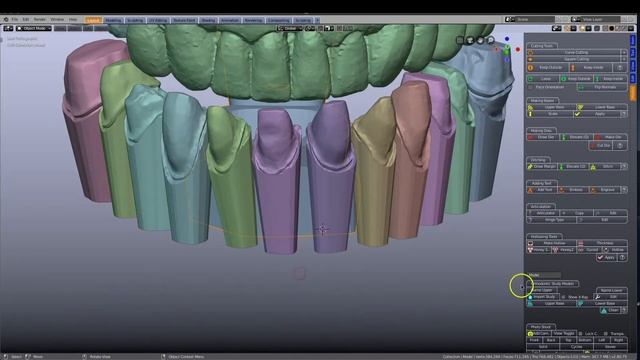Click Add Text tool

click(x=542, y=190)
